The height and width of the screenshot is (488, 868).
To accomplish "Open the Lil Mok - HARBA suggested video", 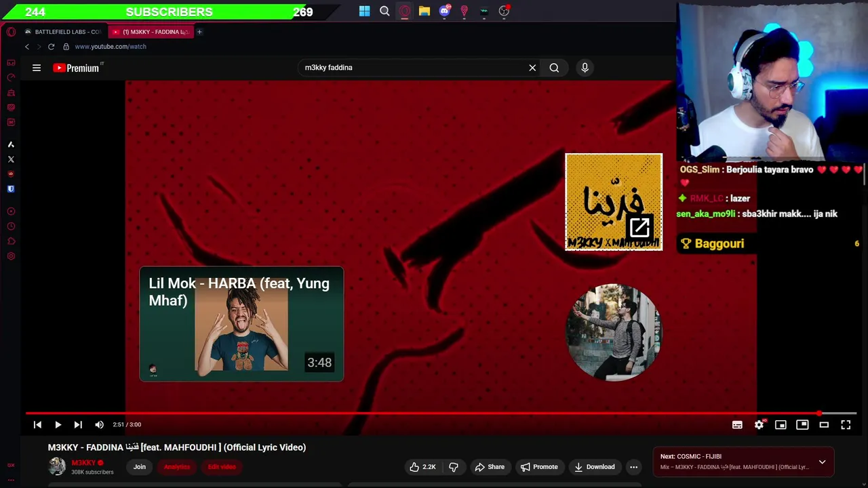I will pos(241,324).
